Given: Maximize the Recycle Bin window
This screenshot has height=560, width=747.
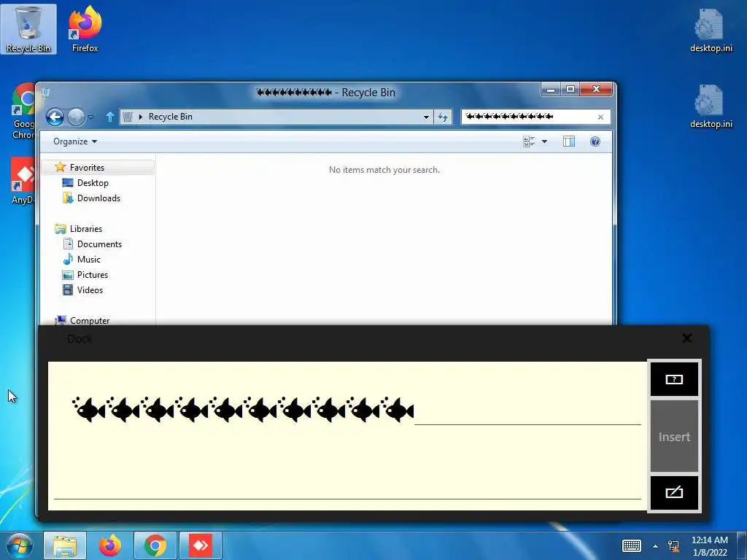Looking at the screenshot, I should pyautogui.click(x=570, y=89).
